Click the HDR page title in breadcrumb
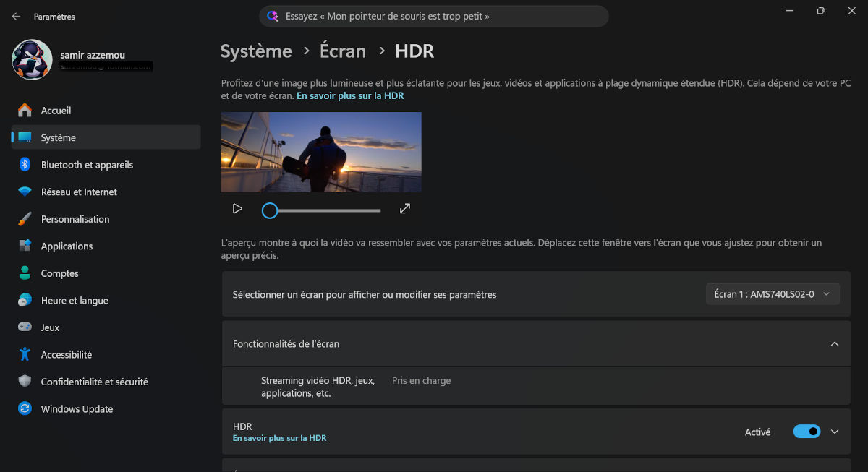Image resolution: width=868 pixels, height=472 pixels. 414,51
